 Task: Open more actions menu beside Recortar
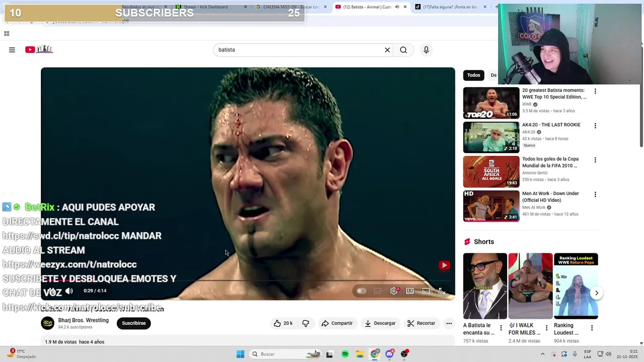(x=449, y=323)
